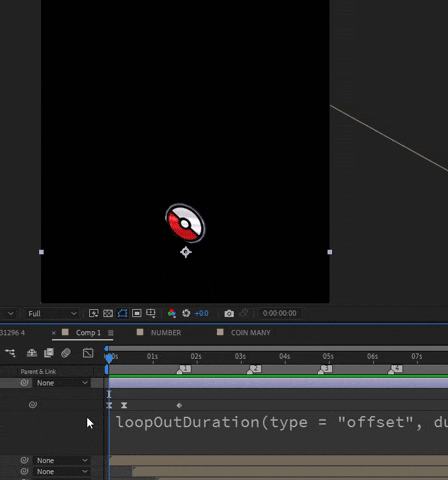
Task: Click the 01s mark on the time ruler
Action: tap(152, 357)
